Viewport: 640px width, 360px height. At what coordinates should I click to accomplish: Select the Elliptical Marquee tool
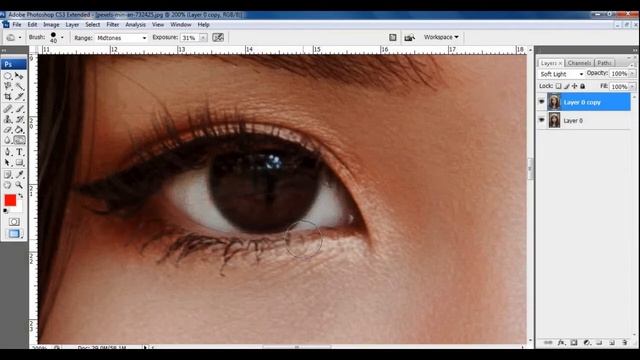tap(8, 76)
